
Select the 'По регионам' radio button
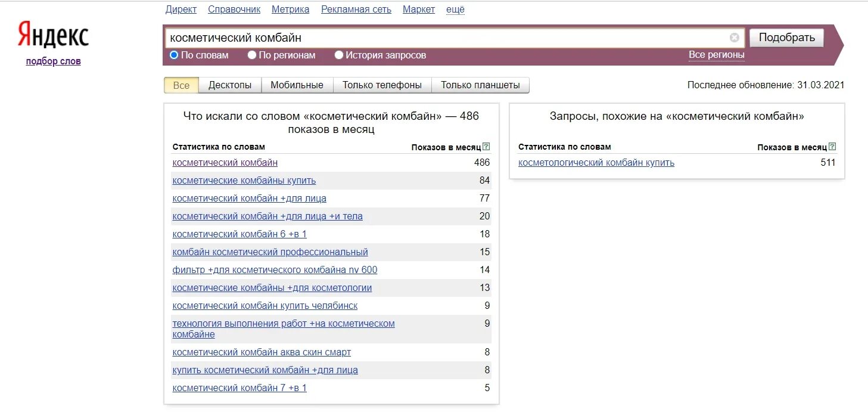[x=252, y=55]
